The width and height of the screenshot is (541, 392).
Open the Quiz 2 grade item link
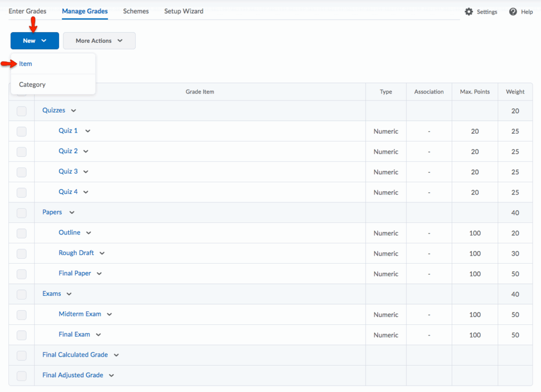68,151
